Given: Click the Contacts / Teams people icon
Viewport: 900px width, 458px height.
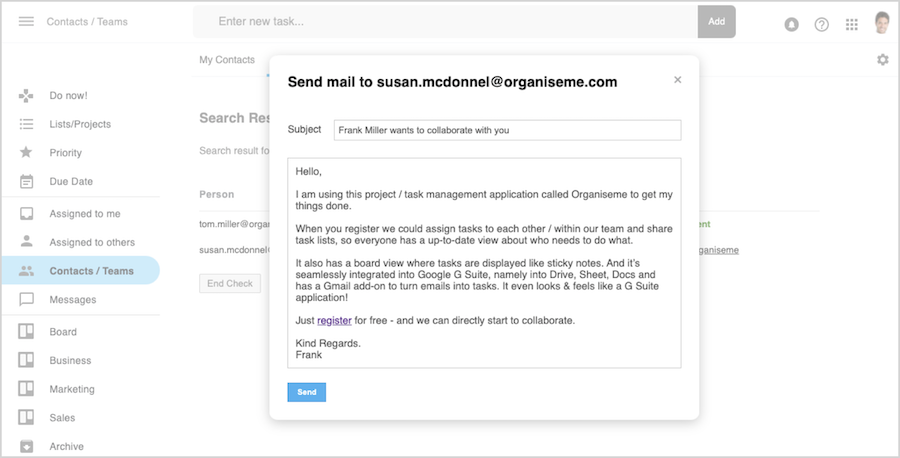Looking at the screenshot, I should click(26, 271).
